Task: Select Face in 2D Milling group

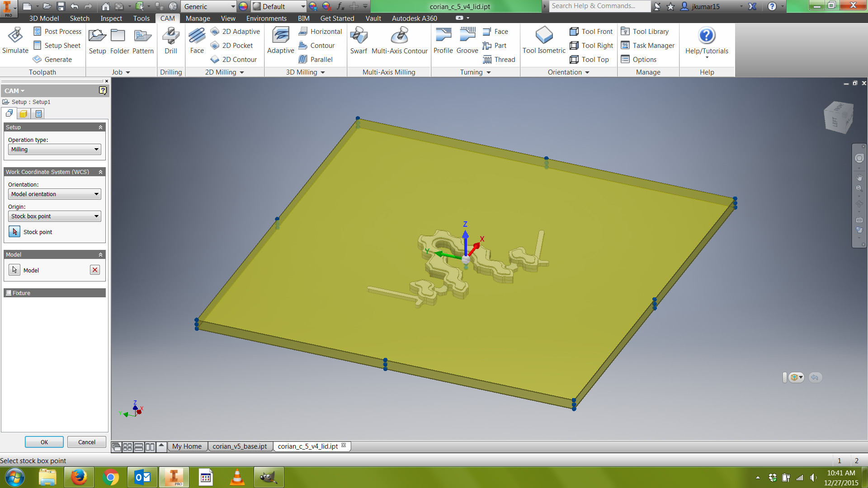Action: (x=197, y=40)
